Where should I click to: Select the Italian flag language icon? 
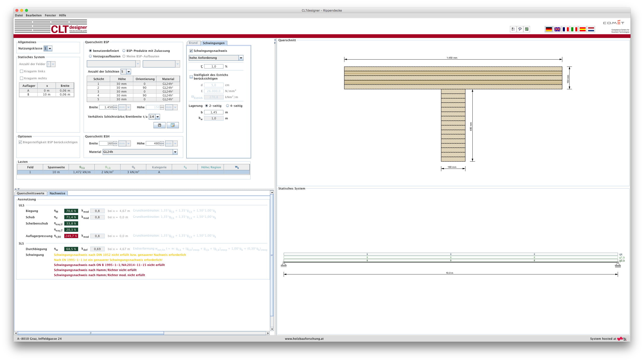[574, 29]
